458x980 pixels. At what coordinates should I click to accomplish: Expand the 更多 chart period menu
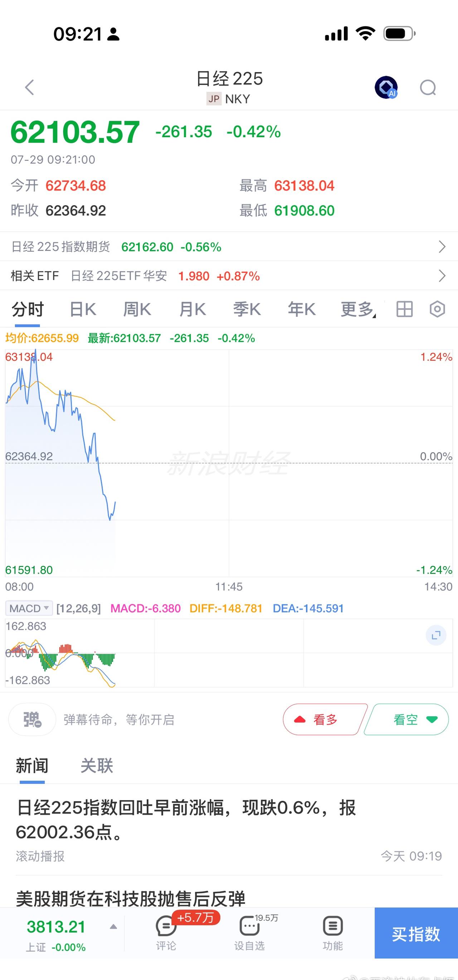click(x=358, y=309)
